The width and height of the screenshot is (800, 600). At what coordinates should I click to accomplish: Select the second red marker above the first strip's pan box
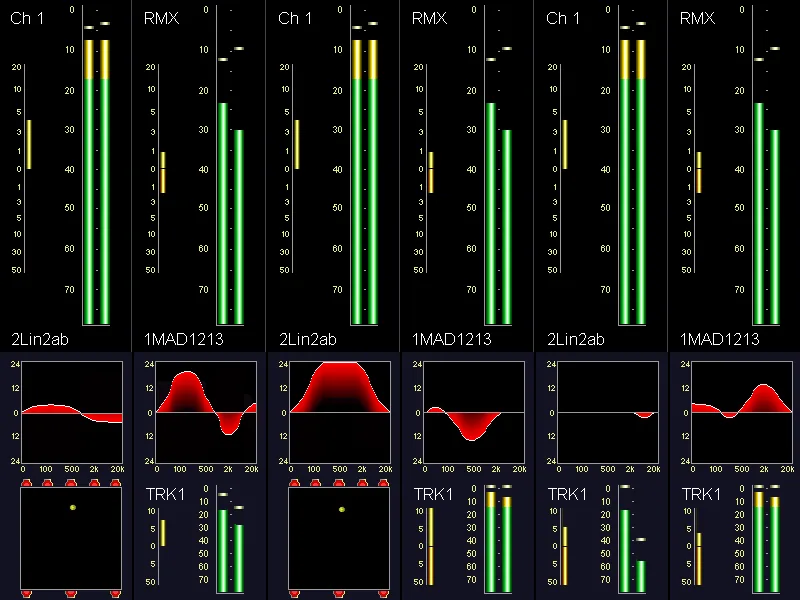point(47,483)
